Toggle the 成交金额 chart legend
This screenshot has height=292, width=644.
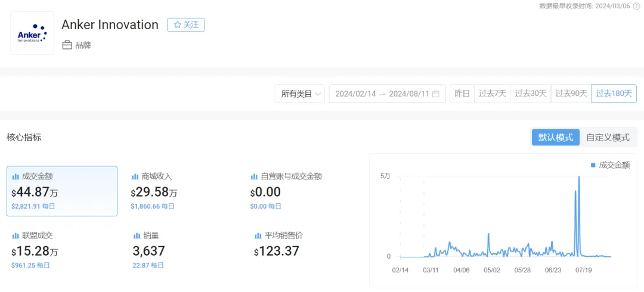610,165
